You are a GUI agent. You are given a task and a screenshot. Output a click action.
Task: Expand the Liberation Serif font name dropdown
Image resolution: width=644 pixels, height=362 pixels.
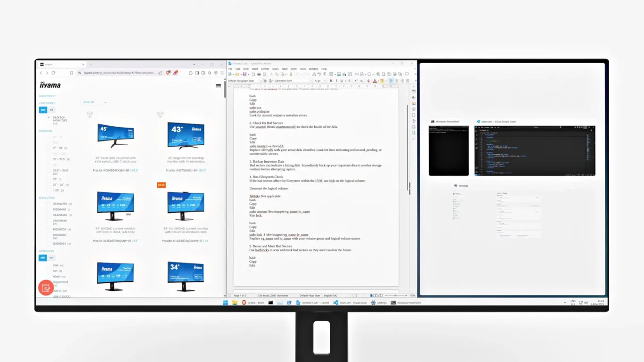(x=310, y=81)
